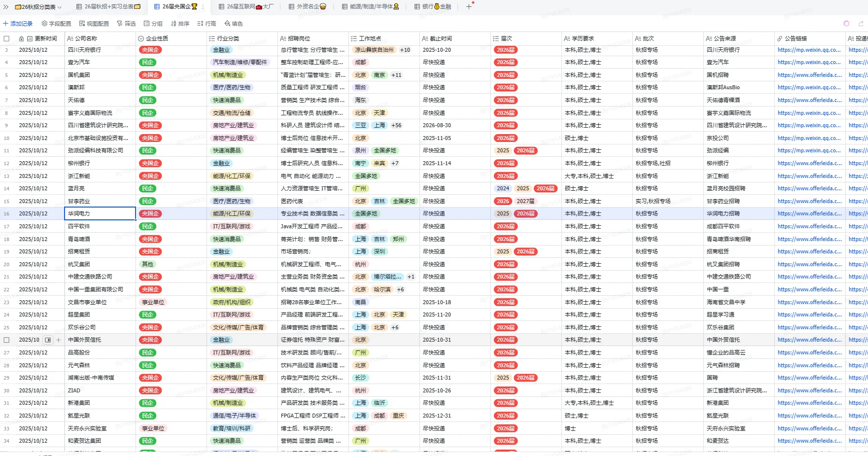The image size is (868, 456).
Task: Click the +56 locations count for 四川省建筑设计研究院
Action: pyautogui.click(x=396, y=126)
